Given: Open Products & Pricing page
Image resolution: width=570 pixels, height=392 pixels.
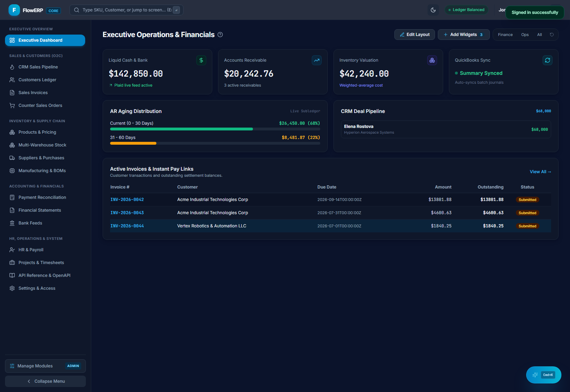Looking at the screenshot, I should click(45, 132).
